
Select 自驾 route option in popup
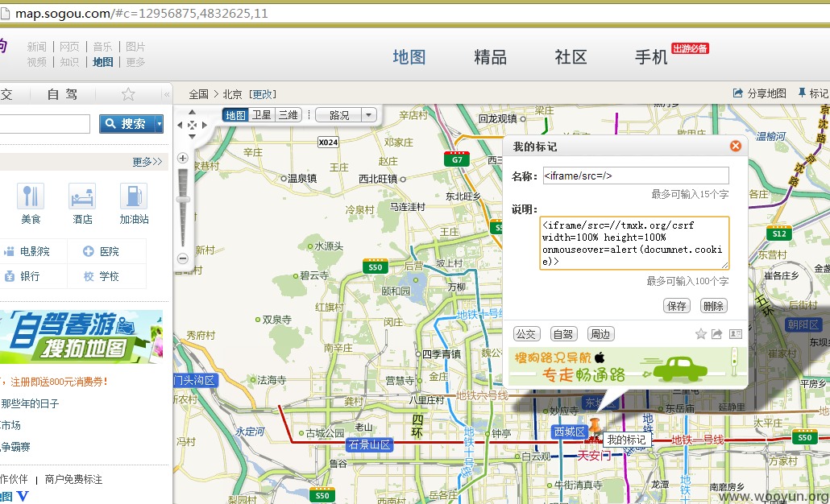click(563, 333)
